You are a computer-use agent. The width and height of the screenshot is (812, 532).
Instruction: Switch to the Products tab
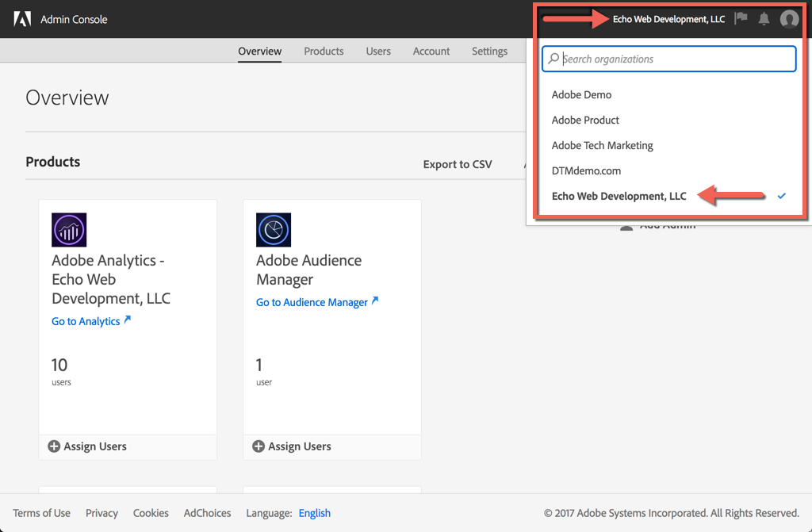point(324,51)
